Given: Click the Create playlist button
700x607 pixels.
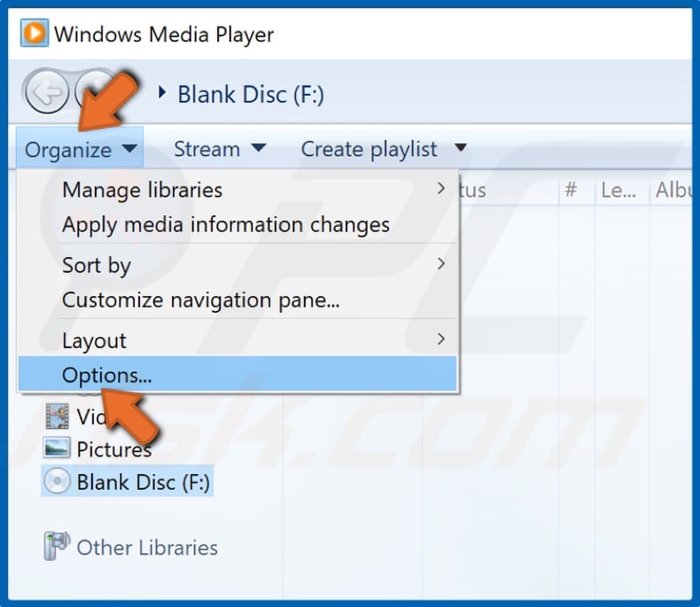Looking at the screenshot, I should pos(369,149).
